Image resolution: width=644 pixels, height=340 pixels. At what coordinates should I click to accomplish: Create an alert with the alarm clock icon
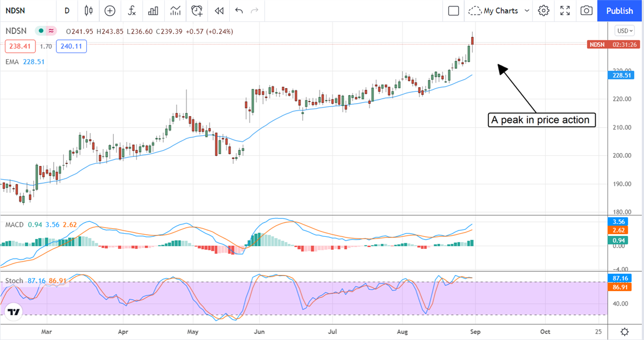197,11
